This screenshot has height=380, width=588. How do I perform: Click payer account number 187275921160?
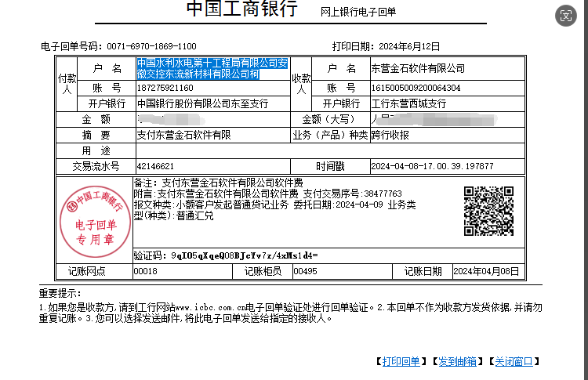tap(165, 88)
